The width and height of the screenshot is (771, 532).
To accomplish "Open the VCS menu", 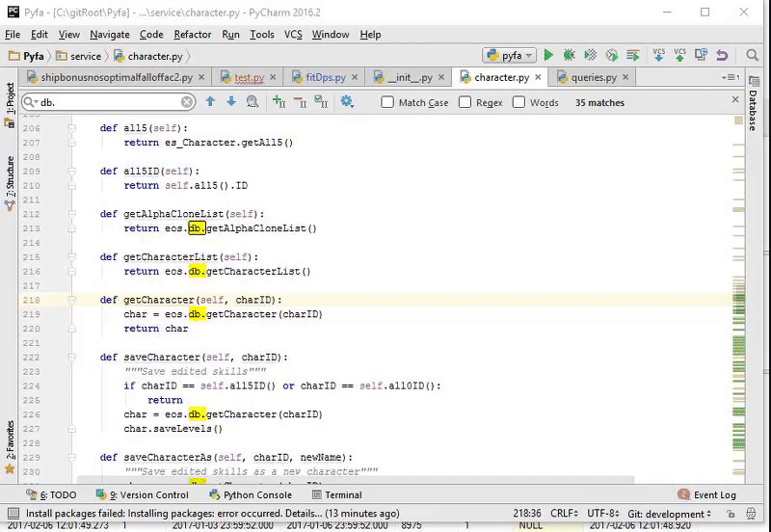I will 293,35.
